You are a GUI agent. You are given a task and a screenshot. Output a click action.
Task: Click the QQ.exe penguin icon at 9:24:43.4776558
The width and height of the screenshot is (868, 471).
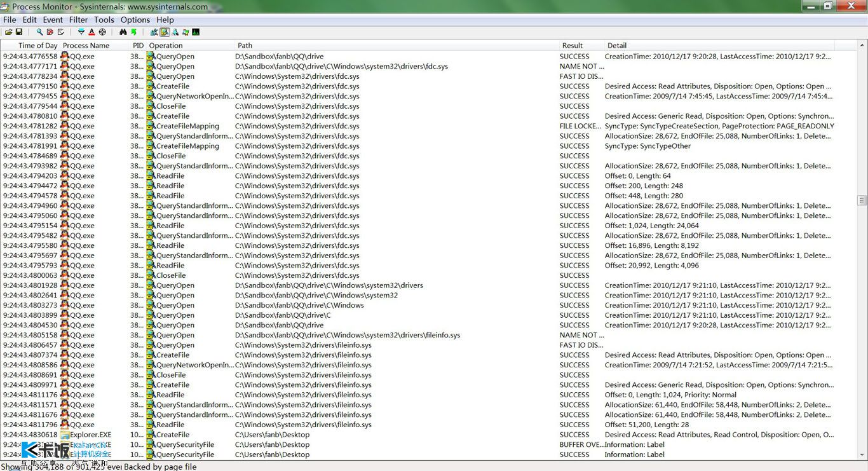(64, 56)
